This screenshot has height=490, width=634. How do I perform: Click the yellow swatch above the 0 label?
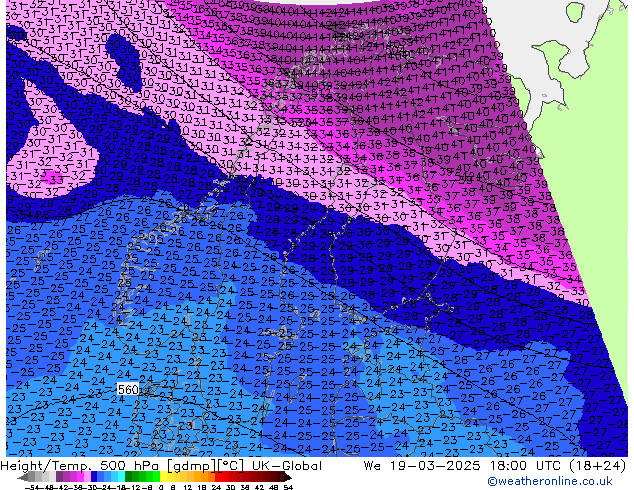point(163,477)
